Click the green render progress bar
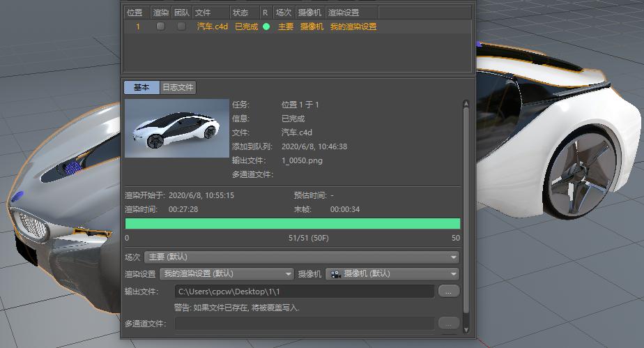Viewport: 644px width, 348px height. (x=292, y=223)
